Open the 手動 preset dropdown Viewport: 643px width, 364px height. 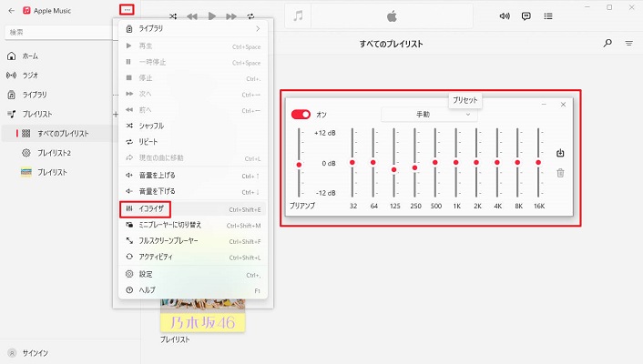point(429,115)
